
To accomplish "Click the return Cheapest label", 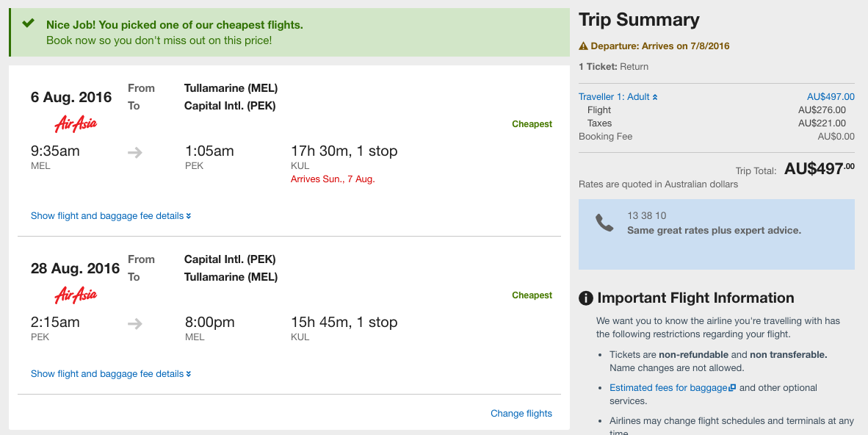I will coord(532,295).
